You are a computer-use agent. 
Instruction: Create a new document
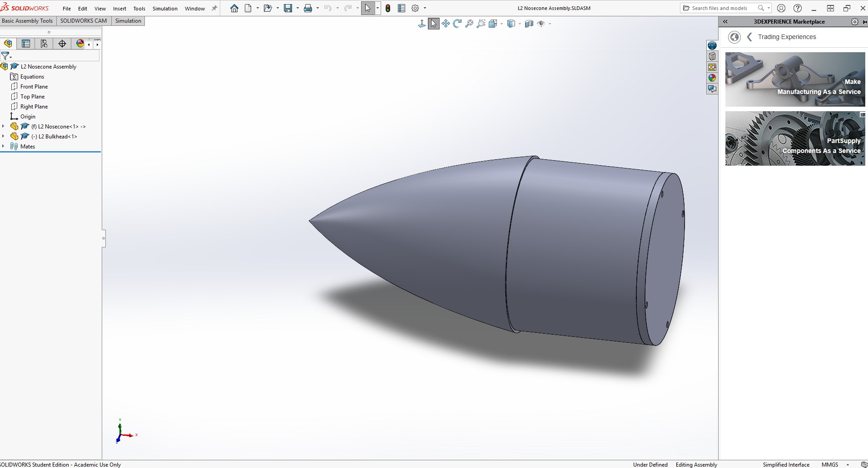(248, 8)
